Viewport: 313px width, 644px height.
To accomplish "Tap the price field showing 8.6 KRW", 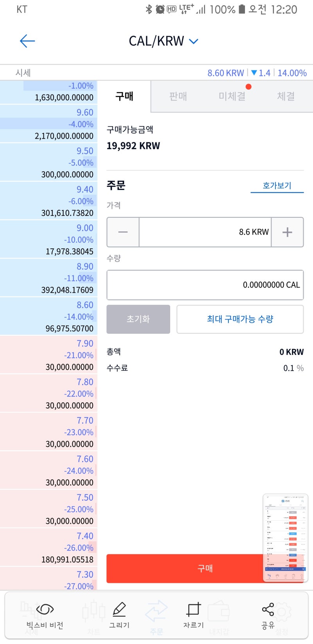I will (x=205, y=232).
